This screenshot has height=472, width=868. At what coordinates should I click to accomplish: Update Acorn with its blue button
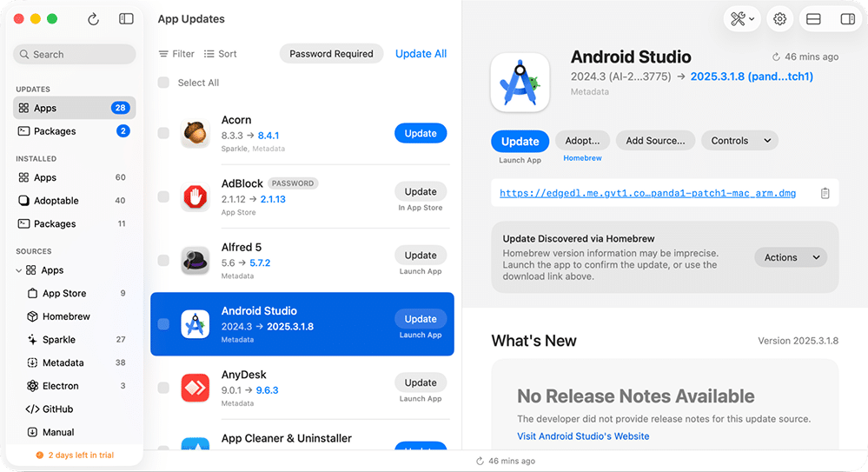[421, 134]
